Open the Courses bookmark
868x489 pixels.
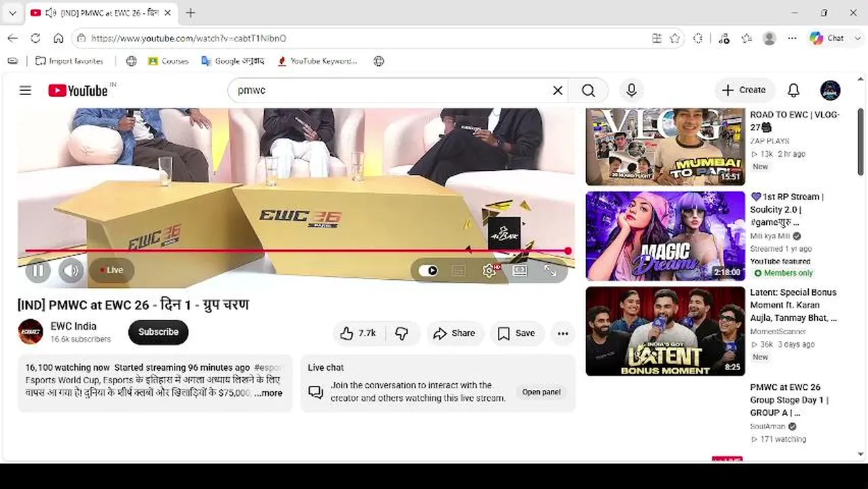pyautogui.click(x=168, y=61)
